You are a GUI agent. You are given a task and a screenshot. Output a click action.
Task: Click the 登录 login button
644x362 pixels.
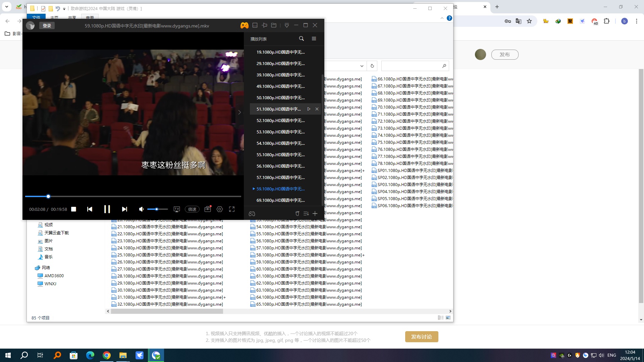point(47,26)
